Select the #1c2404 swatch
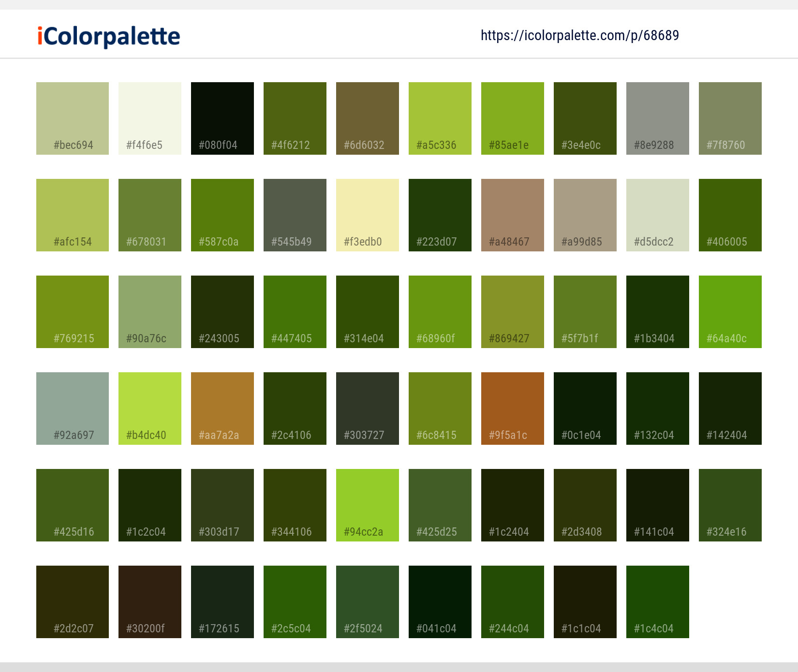This screenshot has width=798, height=672. point(513,505)
